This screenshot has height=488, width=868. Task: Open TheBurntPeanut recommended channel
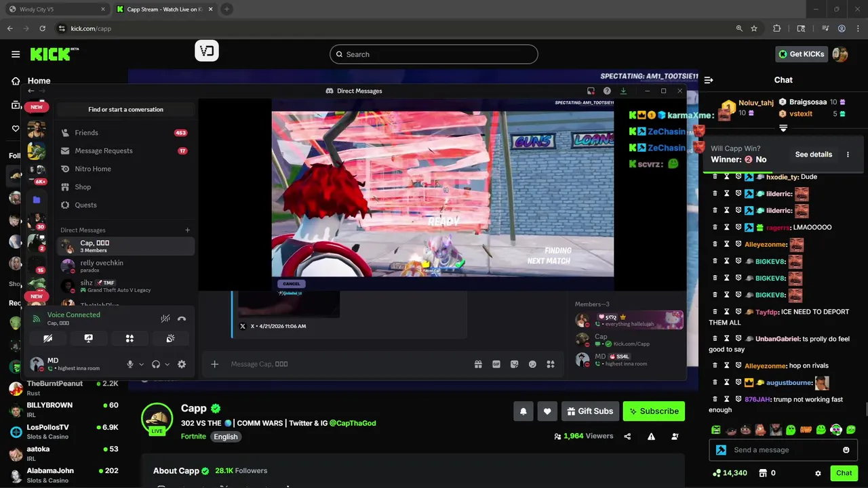pos(64,388)
